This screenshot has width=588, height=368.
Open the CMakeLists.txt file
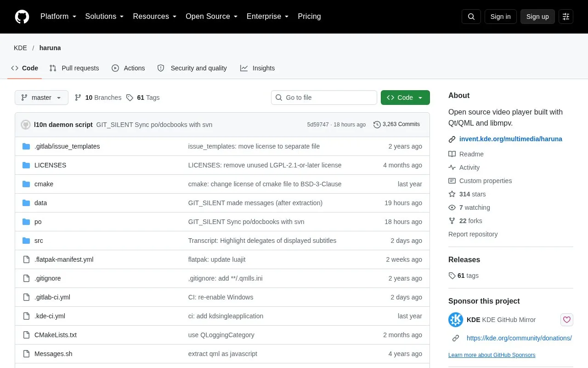(56, 335)
